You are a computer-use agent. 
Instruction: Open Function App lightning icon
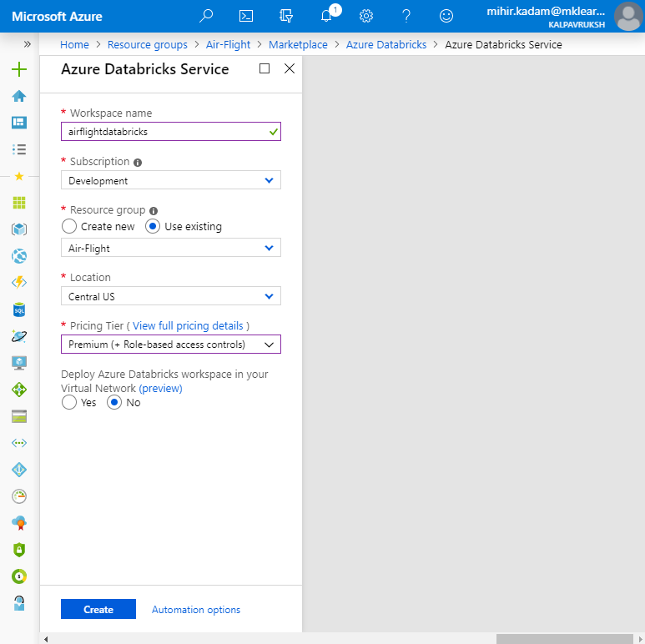tap(19, 283)
